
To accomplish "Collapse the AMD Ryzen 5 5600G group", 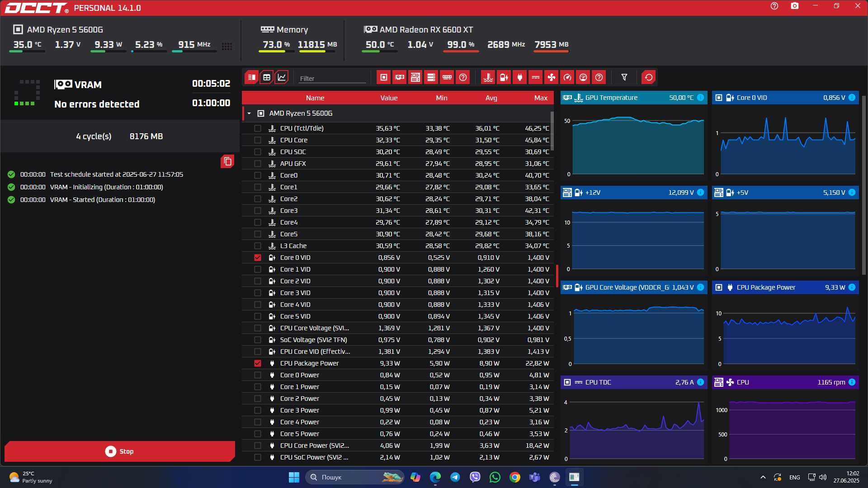I will pyautogui.click(x=249, y=113).
